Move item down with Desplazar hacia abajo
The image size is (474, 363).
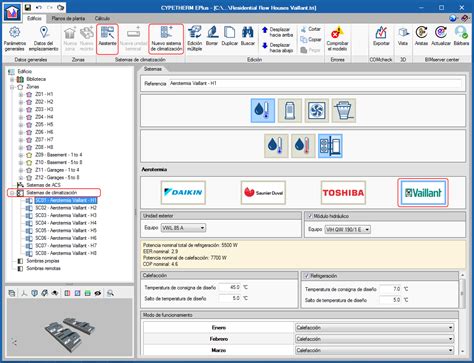(x=278, y=47)
